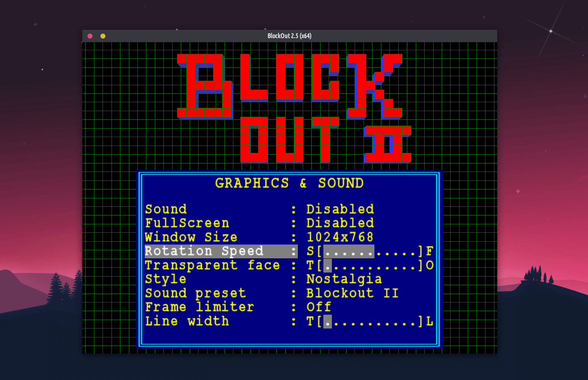Image resolution: width=588 pixels, height=380 pixels.
Task: Adjust the Rotation Speed slider bar
Action: [370, 251]
